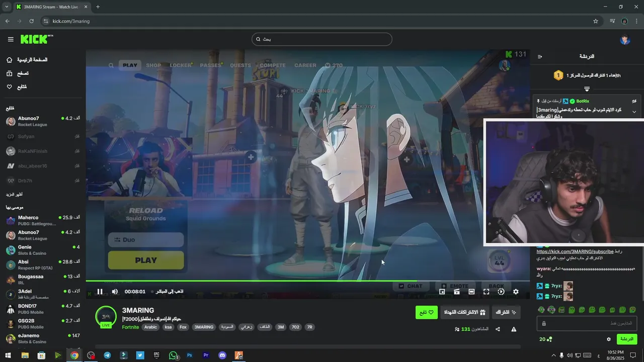Click the green chat send button
The width and height of the screenshot is (644, 362).
627,339
